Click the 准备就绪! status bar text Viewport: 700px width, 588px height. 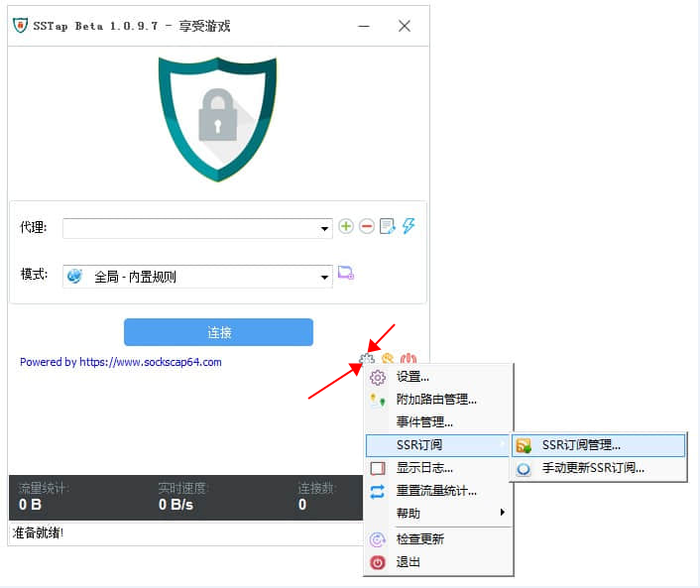click(38, 532)
